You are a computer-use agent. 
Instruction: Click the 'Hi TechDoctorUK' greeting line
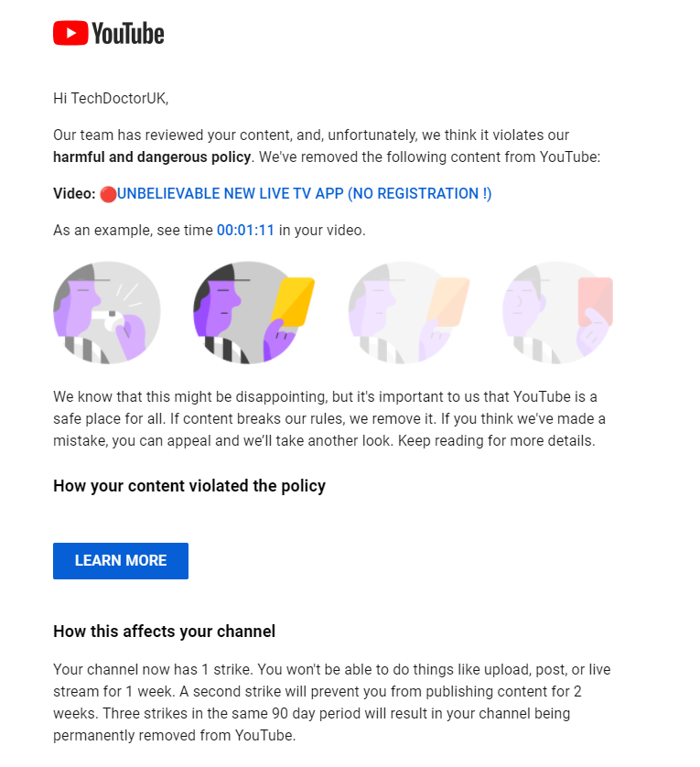point(111,98)
